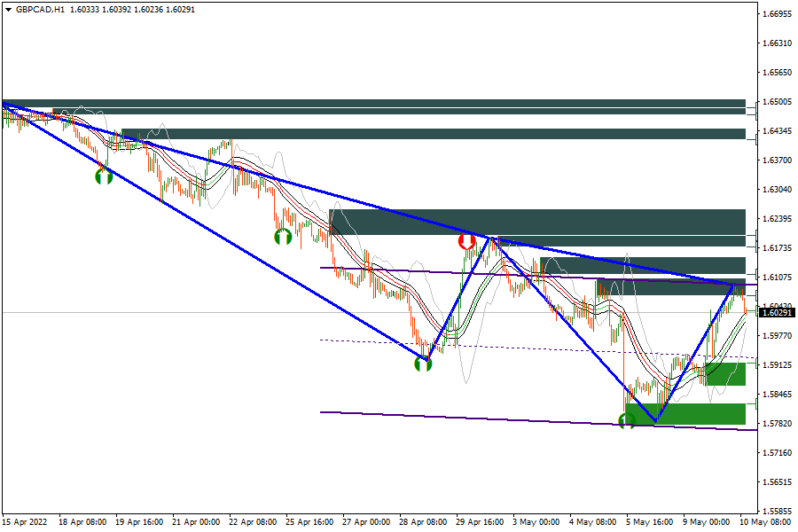
Task: Select green demand zone near 1.59125
Action: click(x=724, y=373)
